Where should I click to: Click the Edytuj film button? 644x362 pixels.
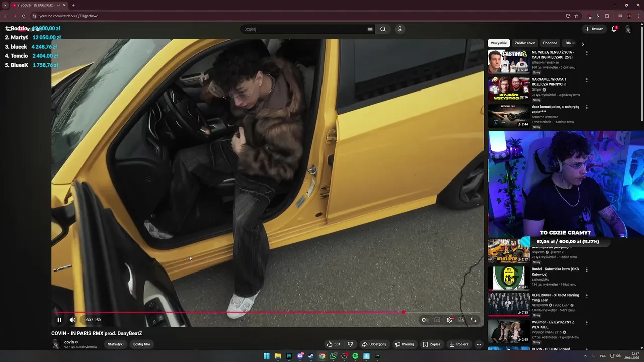click(x=142, y=344)
